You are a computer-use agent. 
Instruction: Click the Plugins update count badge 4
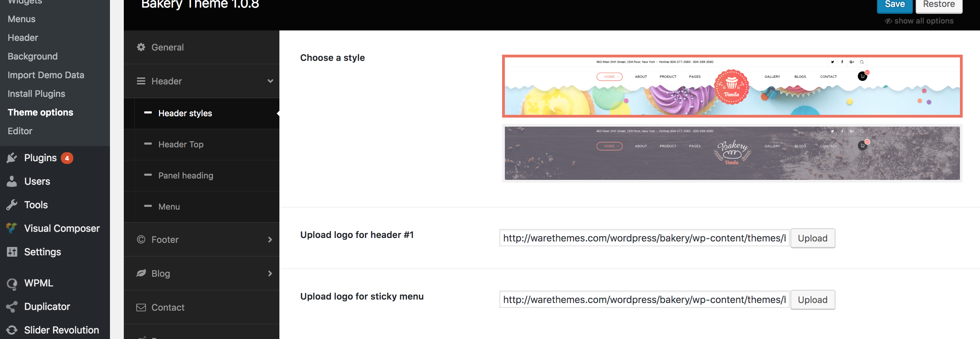pyautogui.click(x=67, y=158)
